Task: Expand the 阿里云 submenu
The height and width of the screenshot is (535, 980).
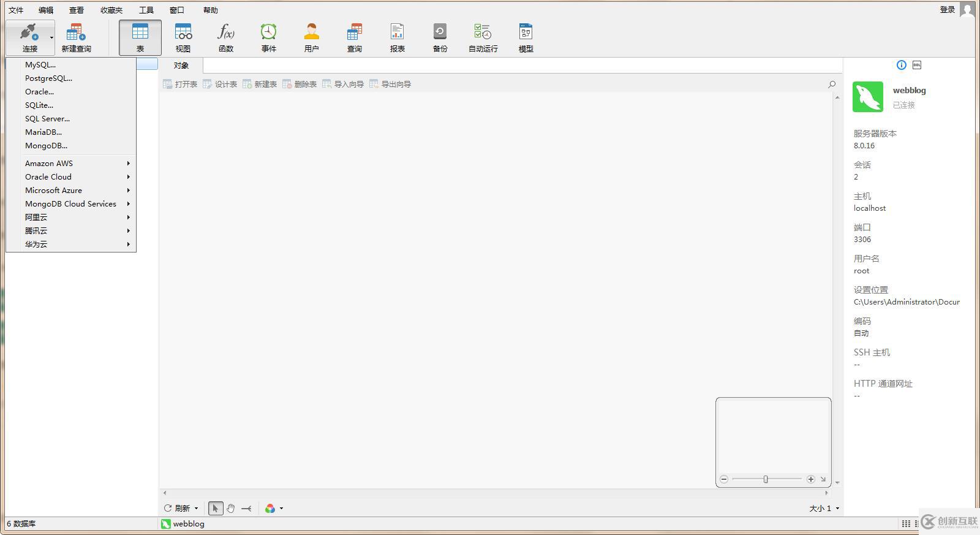Action: click(71, 217)
